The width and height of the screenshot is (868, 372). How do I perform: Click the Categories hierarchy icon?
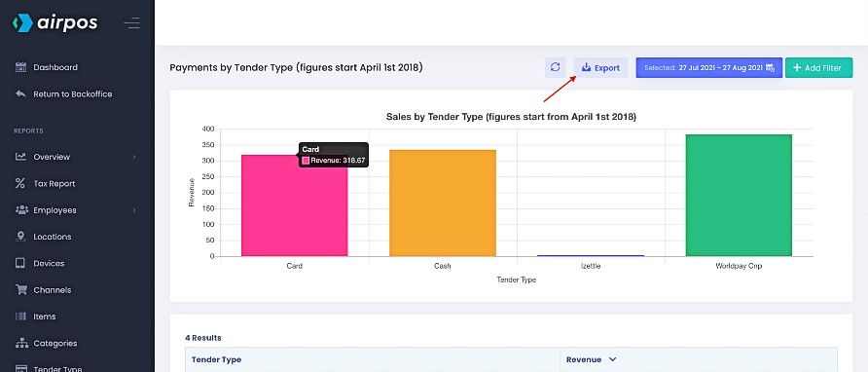(21, 343)
